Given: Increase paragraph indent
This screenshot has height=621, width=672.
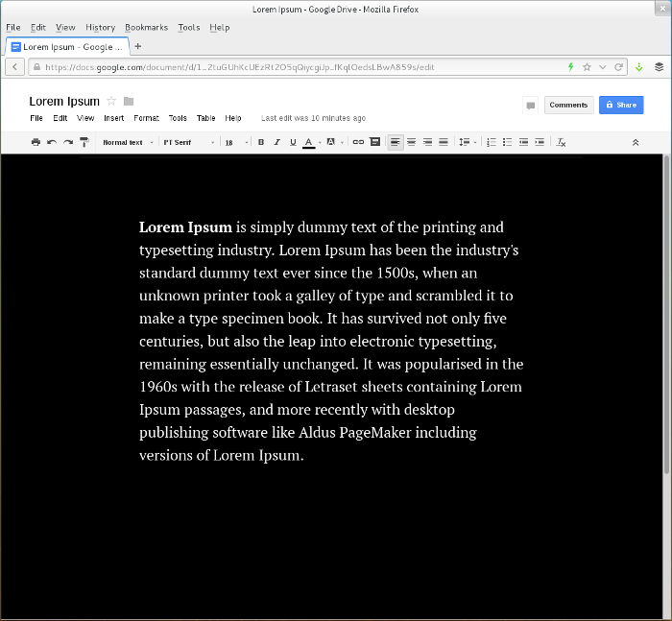Looking at the screenshot, I should pyautogui.click(x=540, y=142).
